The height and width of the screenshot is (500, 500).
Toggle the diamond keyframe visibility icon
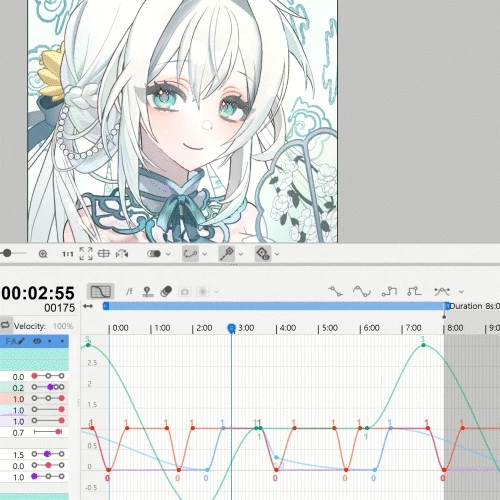[x=263, y=254]
